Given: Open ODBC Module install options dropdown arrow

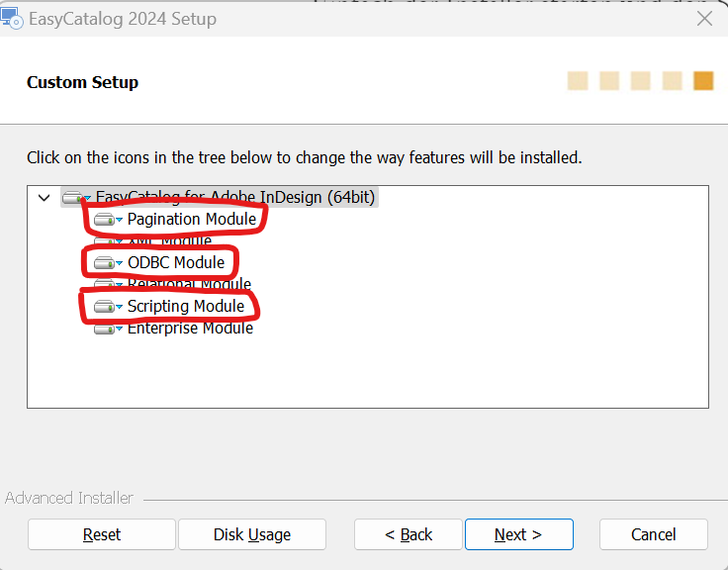Looking at the screenshot, I should (x=120, y=263).
